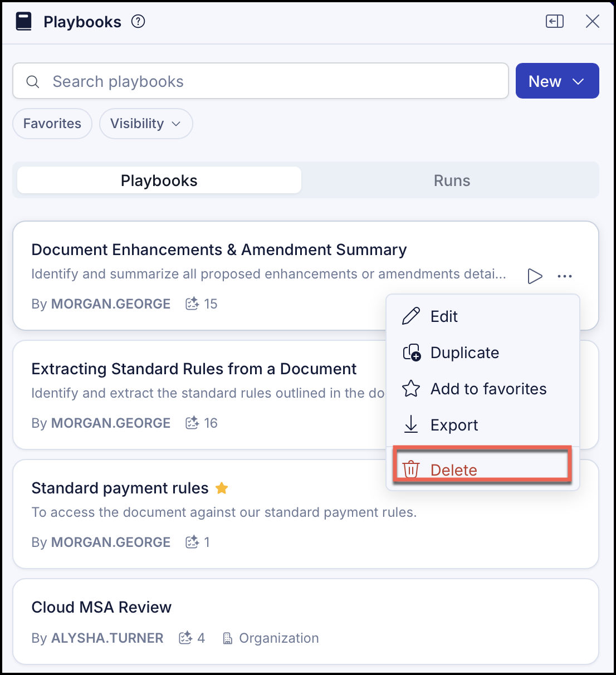Viewport: 616px width, 675px height.
Task: Open the New dropdown button
Action: [558, 81]
